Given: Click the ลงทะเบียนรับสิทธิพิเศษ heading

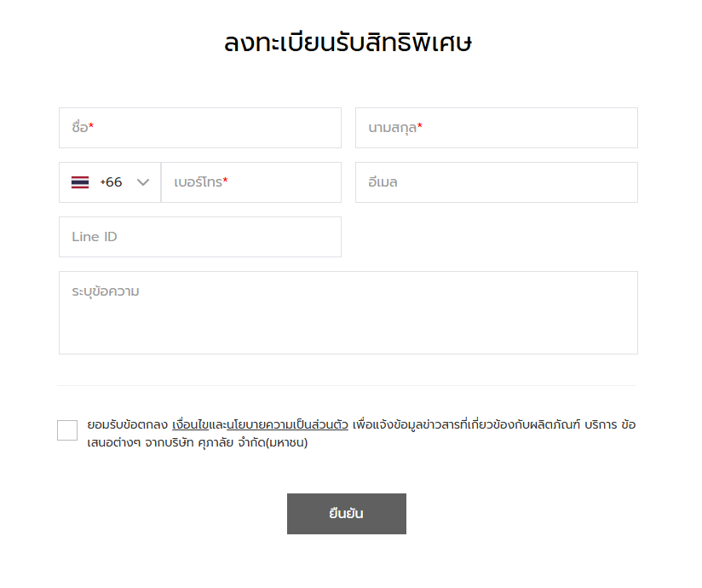Looking at the screenshot, I should tap(348, 43).
